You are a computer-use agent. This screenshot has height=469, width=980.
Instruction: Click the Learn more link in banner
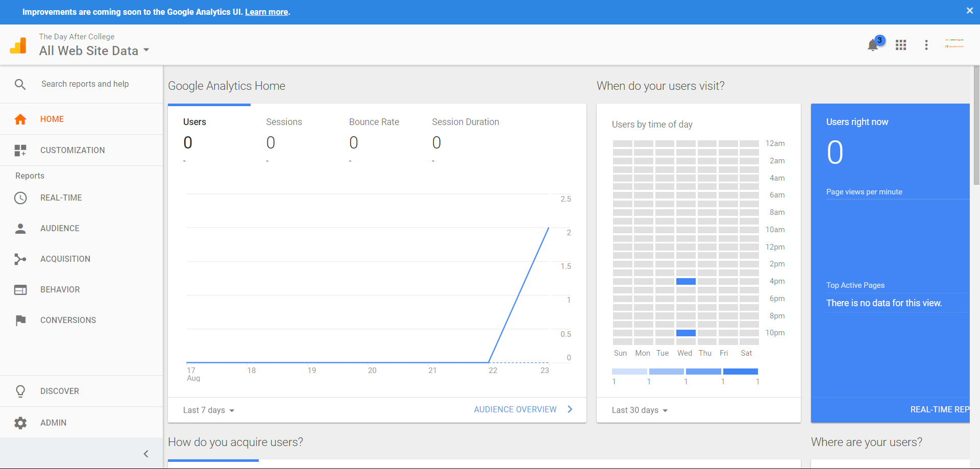[266, 12]
